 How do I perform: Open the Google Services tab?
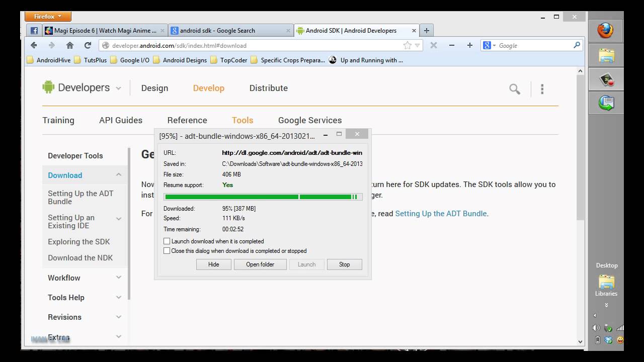coord(310,120)
